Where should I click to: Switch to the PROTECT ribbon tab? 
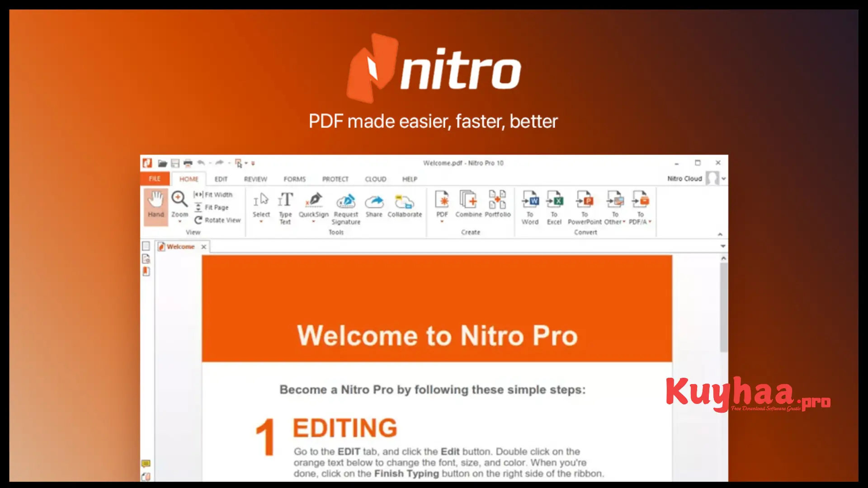335,179
